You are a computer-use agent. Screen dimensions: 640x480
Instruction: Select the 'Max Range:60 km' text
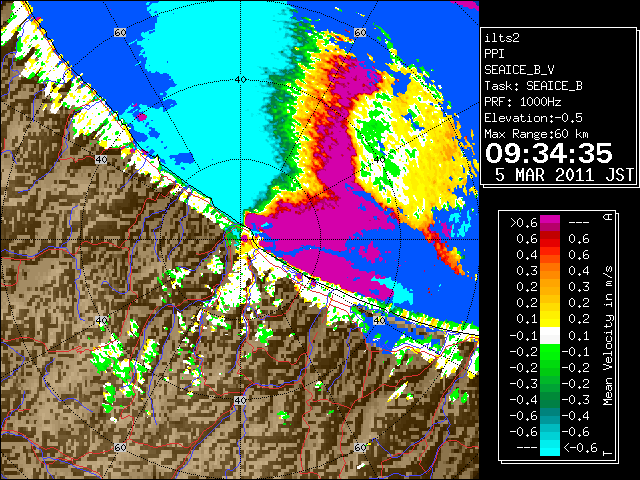536,134
